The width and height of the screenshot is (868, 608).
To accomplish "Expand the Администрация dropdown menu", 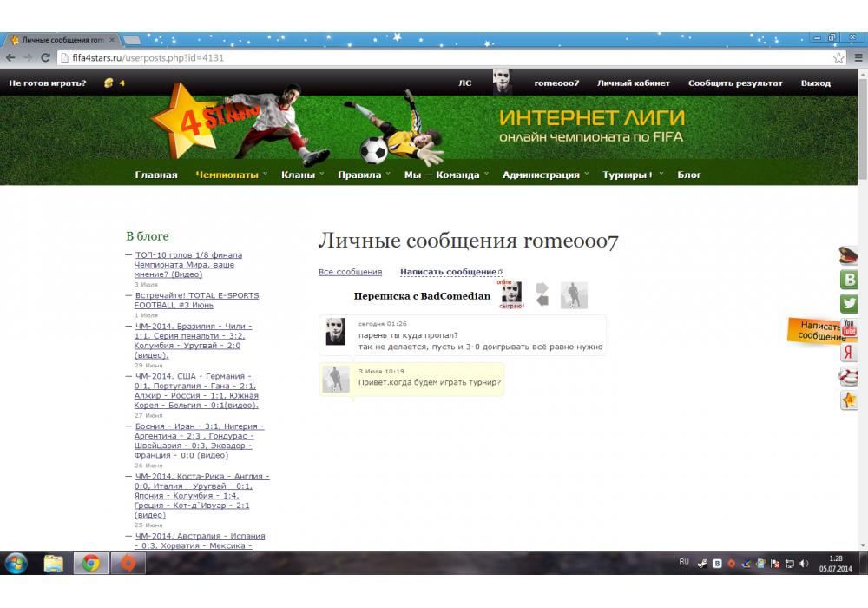I will [x=541, y=175].
